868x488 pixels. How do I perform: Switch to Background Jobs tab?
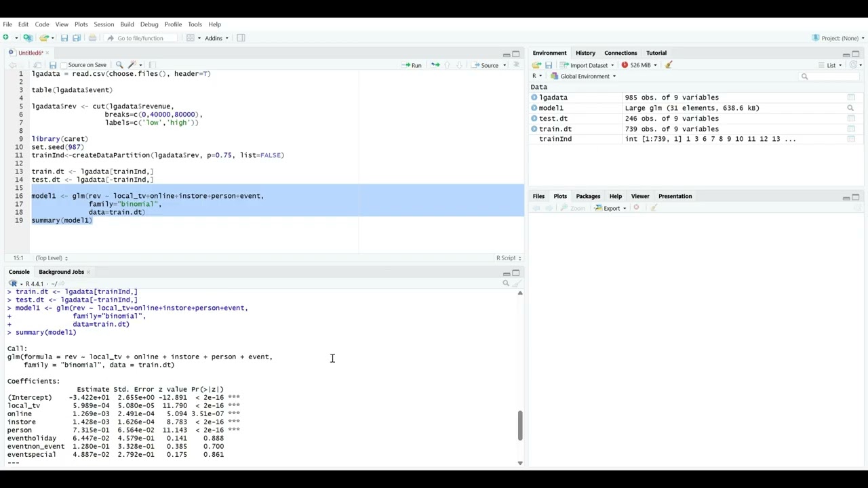pyautogui.click(x=61, y=272)
